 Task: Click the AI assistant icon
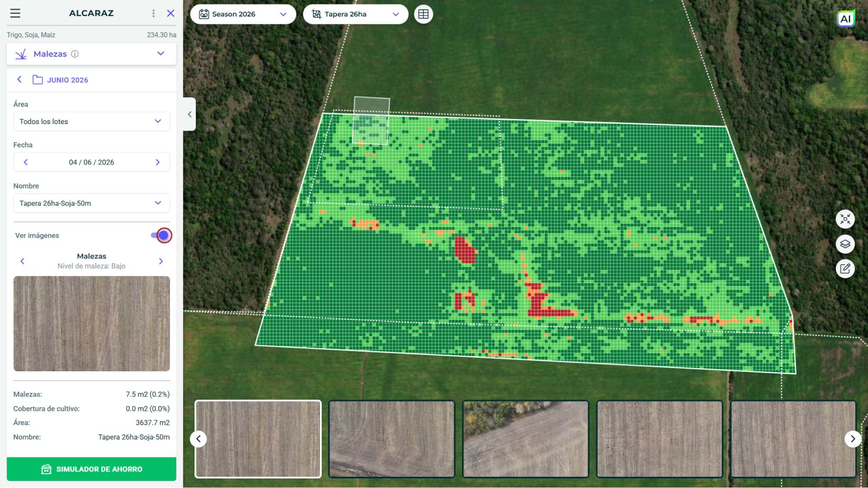(845, 19)
